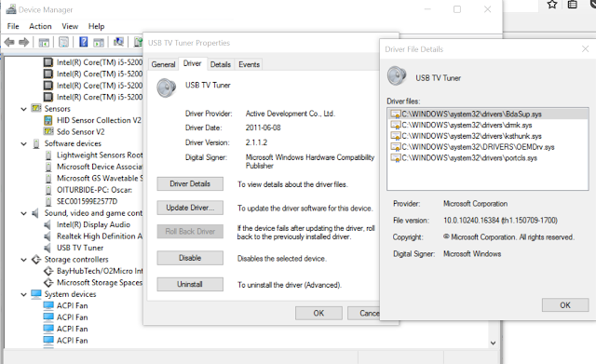Click the speaker icon in USB TV Tuner Properties
Screen dimensions: 596x364
[x=167, y=88]
